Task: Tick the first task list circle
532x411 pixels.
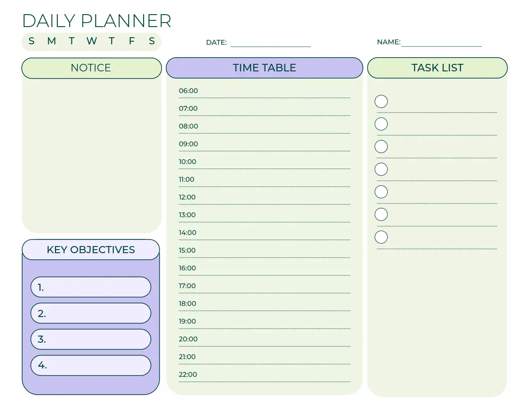Action: (x=381, y=102)
